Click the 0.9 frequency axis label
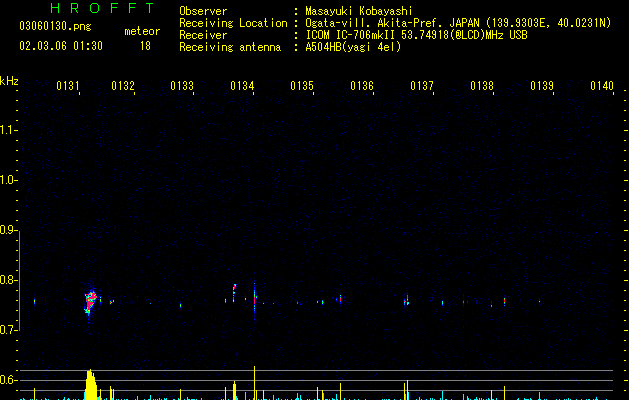This screenshot has width=629, height=400. click(8, 230)
